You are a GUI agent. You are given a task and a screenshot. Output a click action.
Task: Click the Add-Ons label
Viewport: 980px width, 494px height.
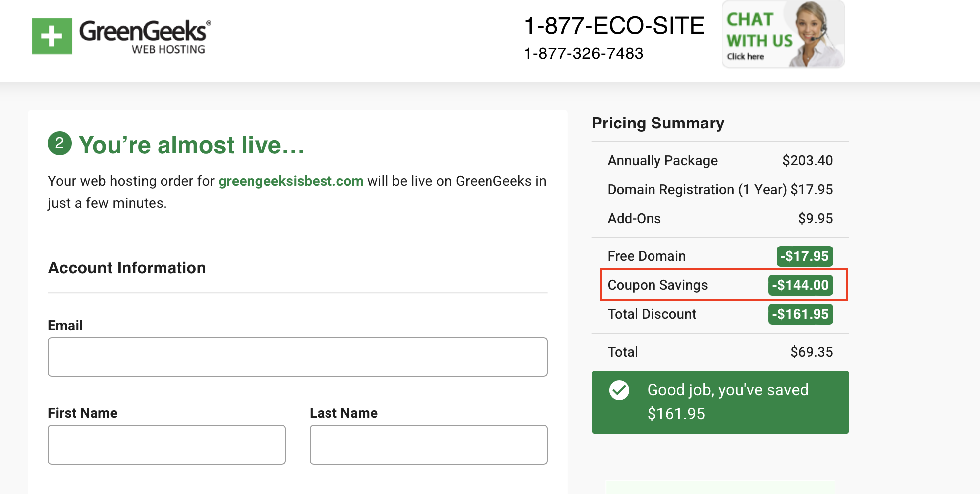(634, 218)
